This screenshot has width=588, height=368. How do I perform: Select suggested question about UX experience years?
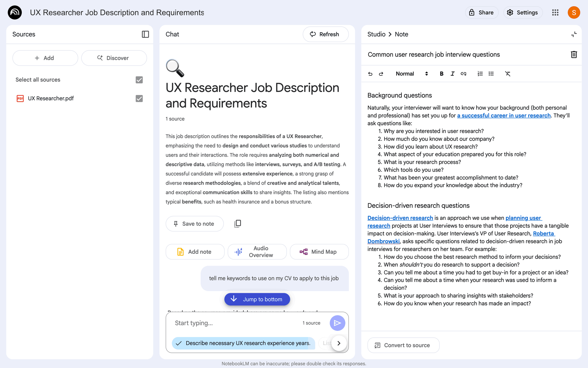click(244, 343)
